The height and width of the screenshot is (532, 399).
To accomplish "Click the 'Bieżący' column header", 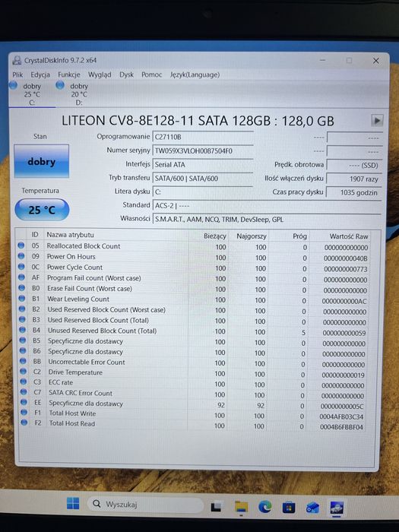I will coord(215,236).
